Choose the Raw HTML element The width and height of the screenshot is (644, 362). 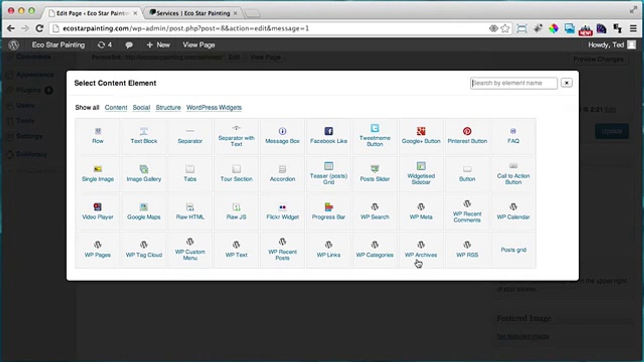click(x=190, y=212)
